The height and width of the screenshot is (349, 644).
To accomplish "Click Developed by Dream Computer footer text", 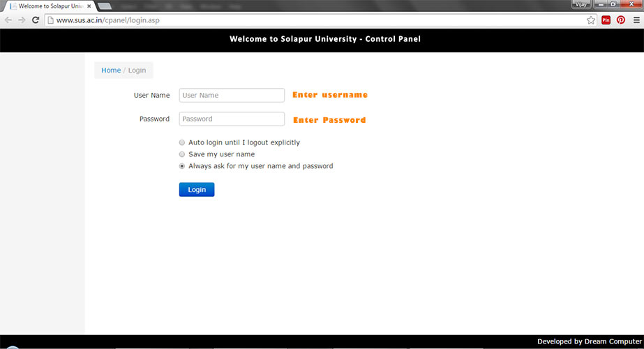I will (590, 341).
